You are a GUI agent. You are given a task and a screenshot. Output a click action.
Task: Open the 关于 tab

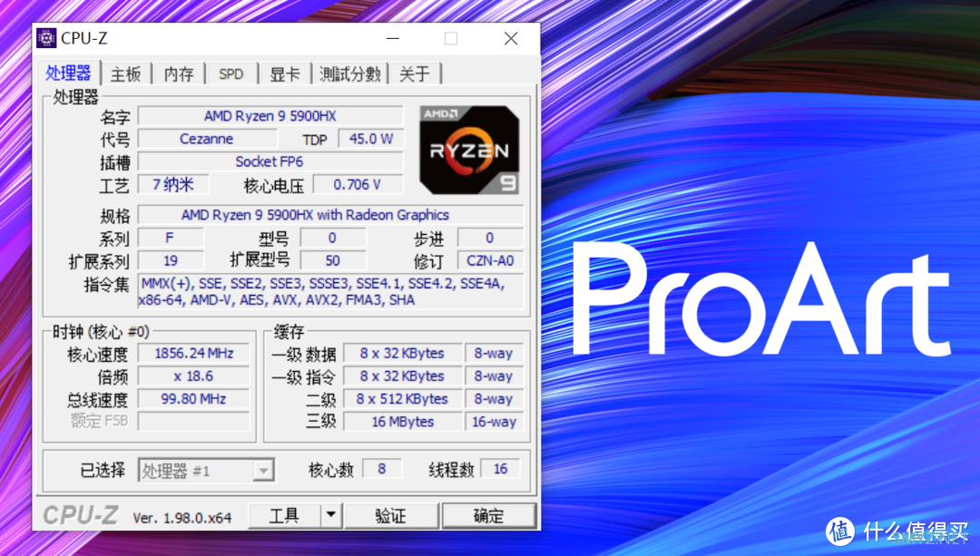415,74
